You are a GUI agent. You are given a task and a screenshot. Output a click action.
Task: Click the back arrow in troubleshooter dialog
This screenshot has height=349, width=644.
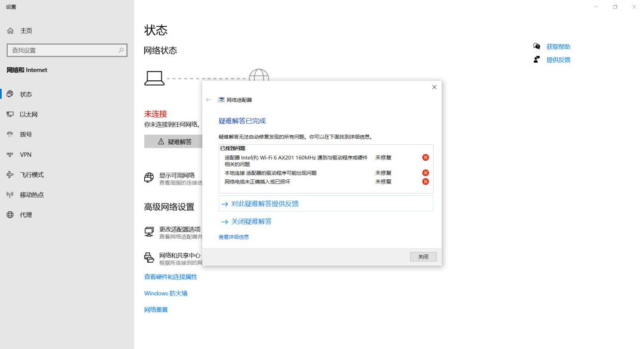[208, 99]
